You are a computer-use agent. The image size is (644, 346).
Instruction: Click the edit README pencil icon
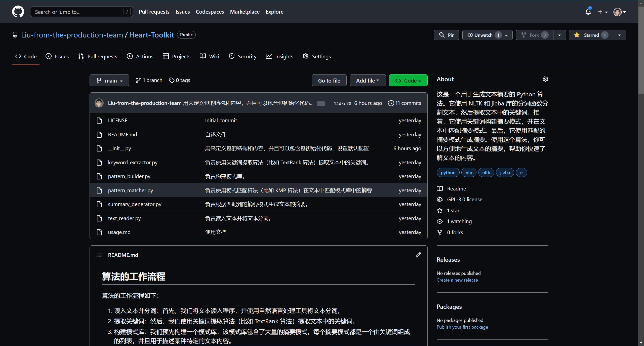(418, 255)
